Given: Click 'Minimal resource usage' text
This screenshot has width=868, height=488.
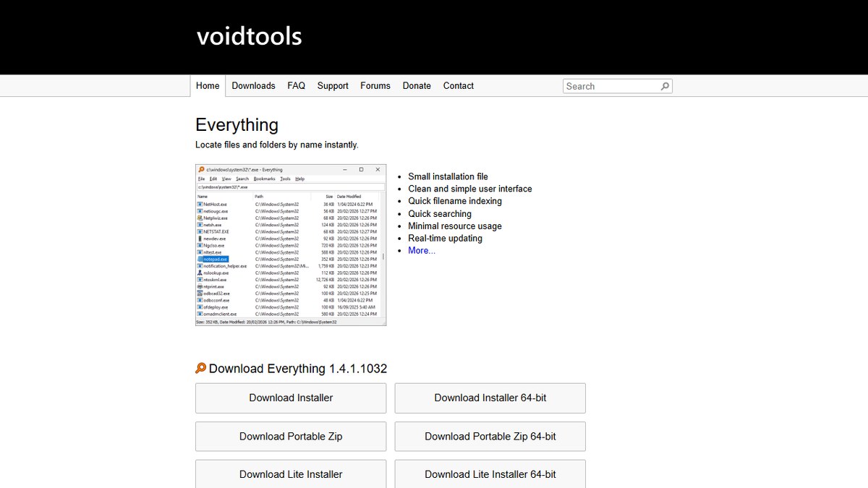Looking at the screenshot, I should point(455,226).
